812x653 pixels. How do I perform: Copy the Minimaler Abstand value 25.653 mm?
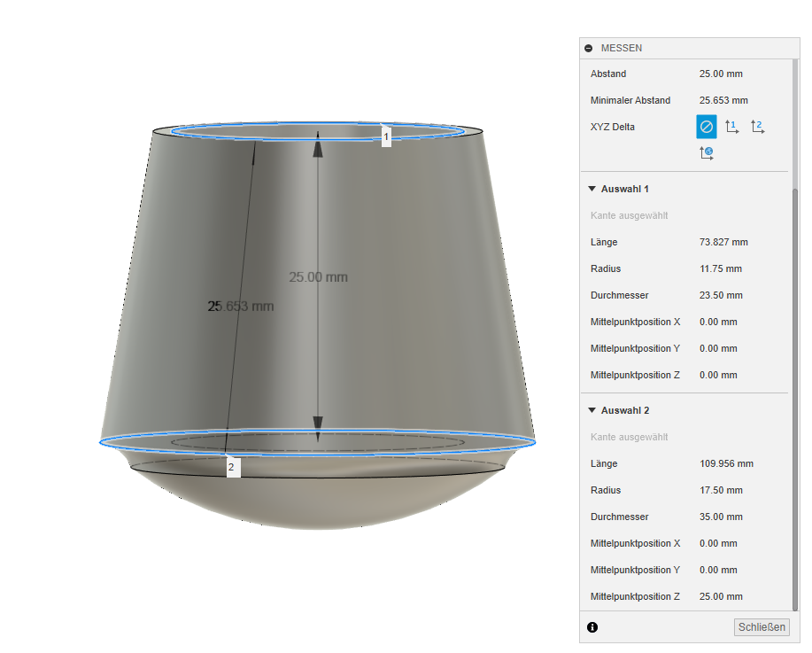click(x=723, y=100)
